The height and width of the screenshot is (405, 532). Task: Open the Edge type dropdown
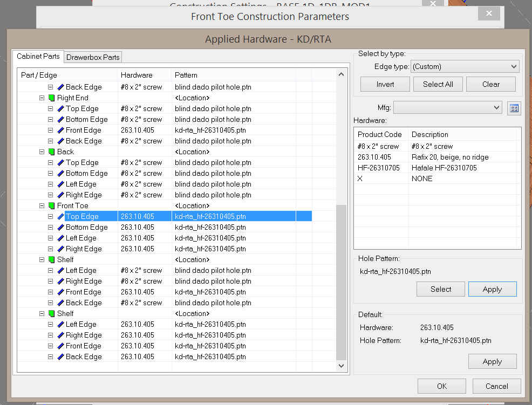pos(465,67)
